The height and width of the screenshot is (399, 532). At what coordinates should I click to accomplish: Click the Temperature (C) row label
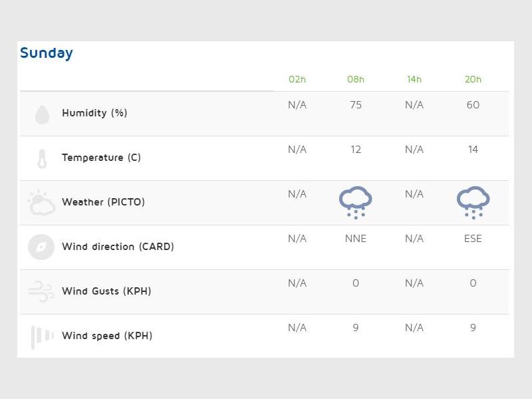pyautogui.click(x=101, y=158)
